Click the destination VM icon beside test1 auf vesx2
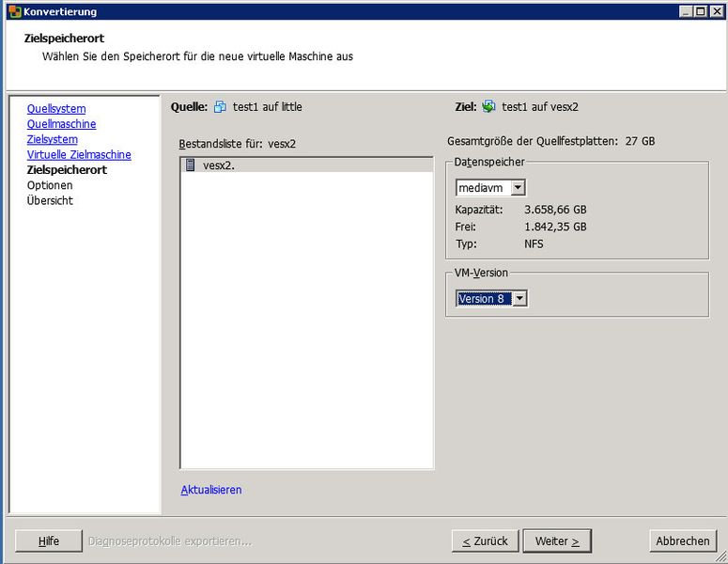 [488, 106]
